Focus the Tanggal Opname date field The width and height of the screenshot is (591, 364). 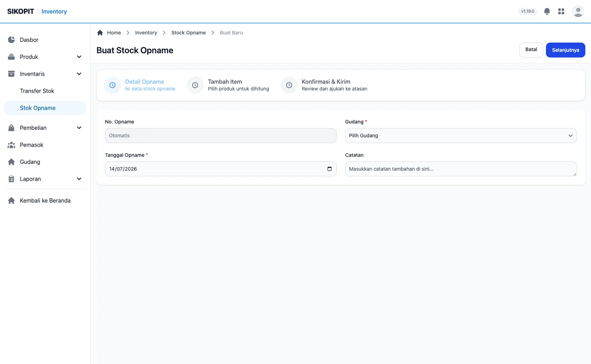[x=221, y=169]
